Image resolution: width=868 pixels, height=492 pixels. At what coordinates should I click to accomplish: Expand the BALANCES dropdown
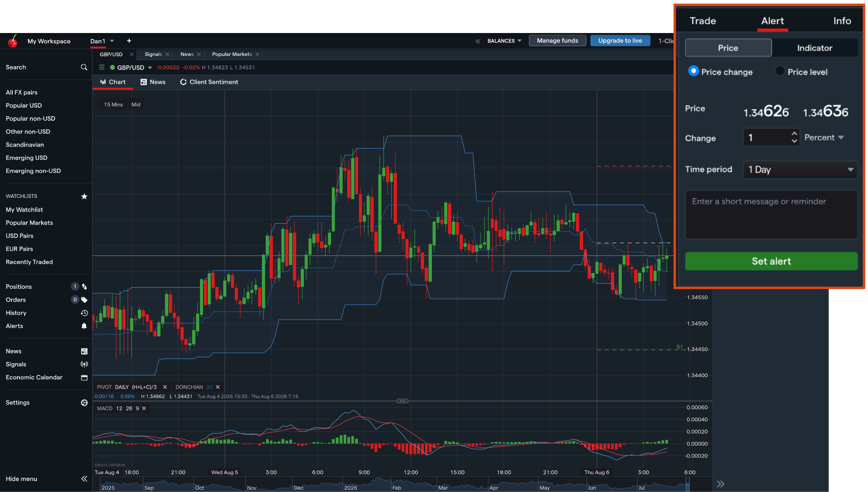point(520,41)
